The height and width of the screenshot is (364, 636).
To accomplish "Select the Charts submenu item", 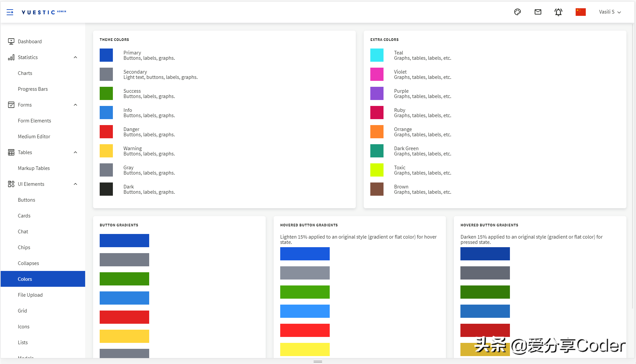I will click(x=25, y=73).
